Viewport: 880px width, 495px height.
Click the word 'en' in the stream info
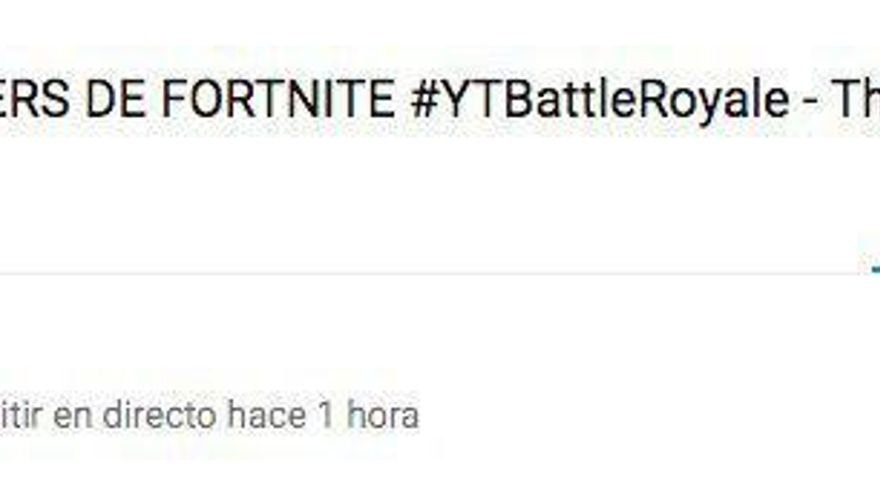point(72,418)
